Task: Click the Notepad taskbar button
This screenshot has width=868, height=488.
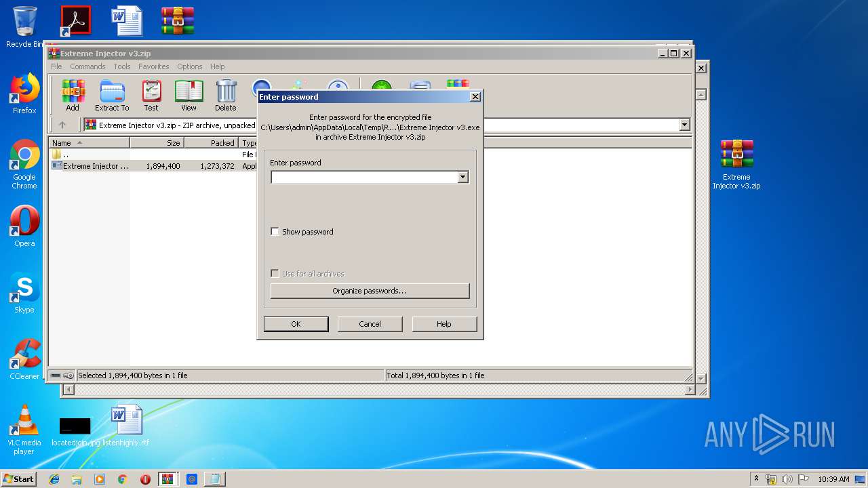Action: click(215, 479)
